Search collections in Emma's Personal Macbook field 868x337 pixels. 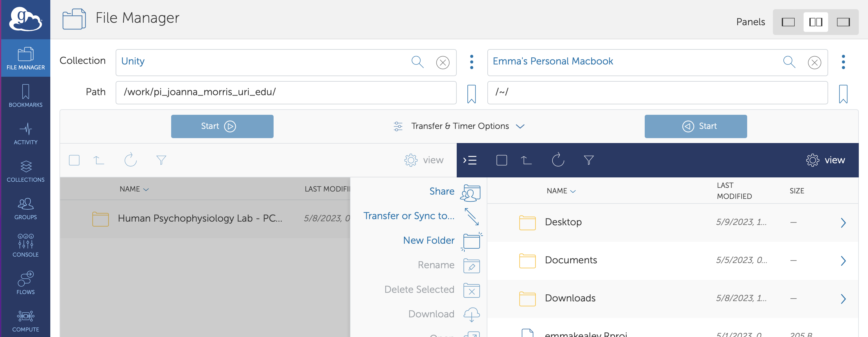789,62
